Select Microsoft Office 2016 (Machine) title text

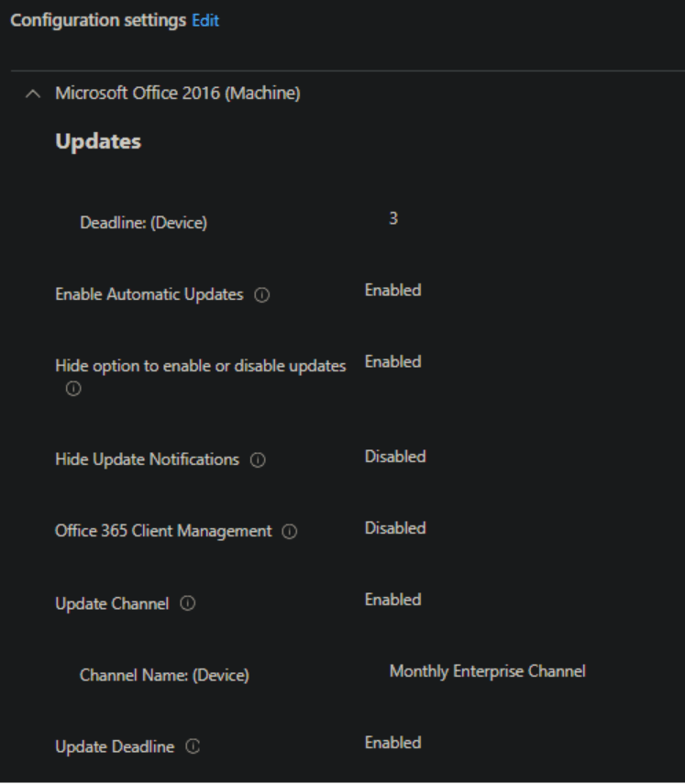178,93
